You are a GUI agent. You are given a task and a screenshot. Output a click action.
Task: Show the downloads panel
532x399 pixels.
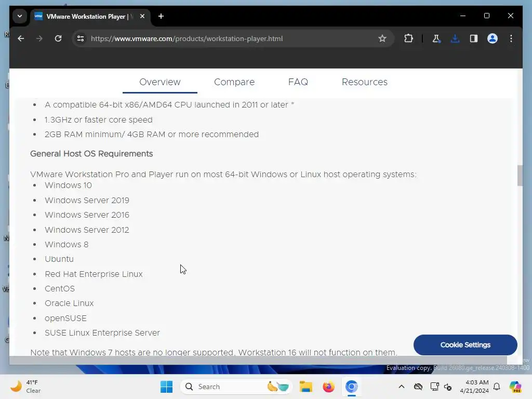click(x=455, y=38)
